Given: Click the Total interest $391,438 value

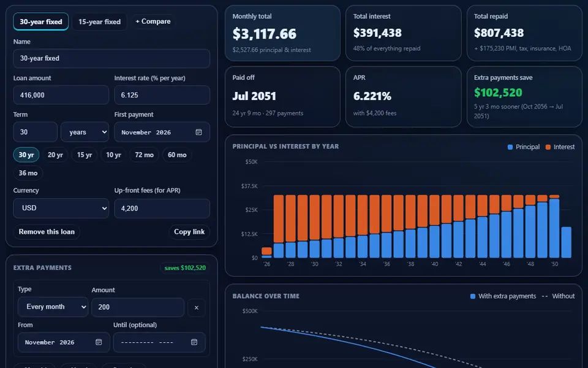Looking at the screenshot, I should [377, 33].
